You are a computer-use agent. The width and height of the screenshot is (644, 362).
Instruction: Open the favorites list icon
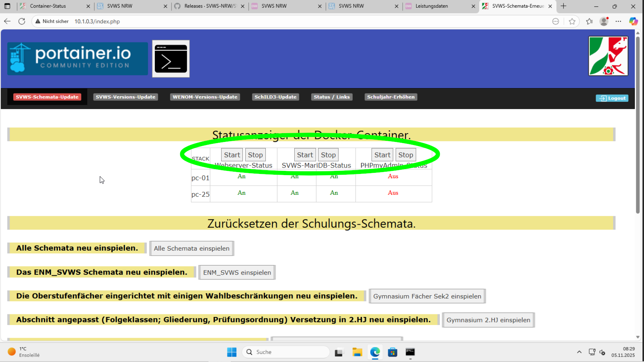589,21
